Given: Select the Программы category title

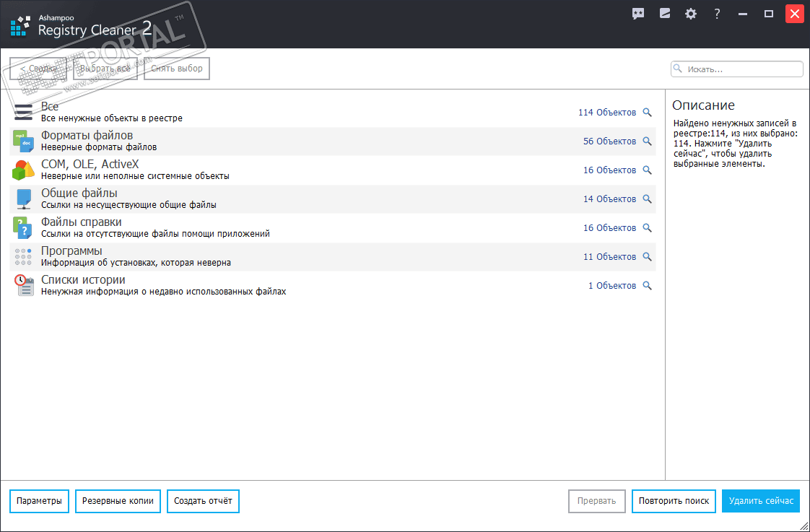Looking at the screenshot, I should tap(71, 251).
